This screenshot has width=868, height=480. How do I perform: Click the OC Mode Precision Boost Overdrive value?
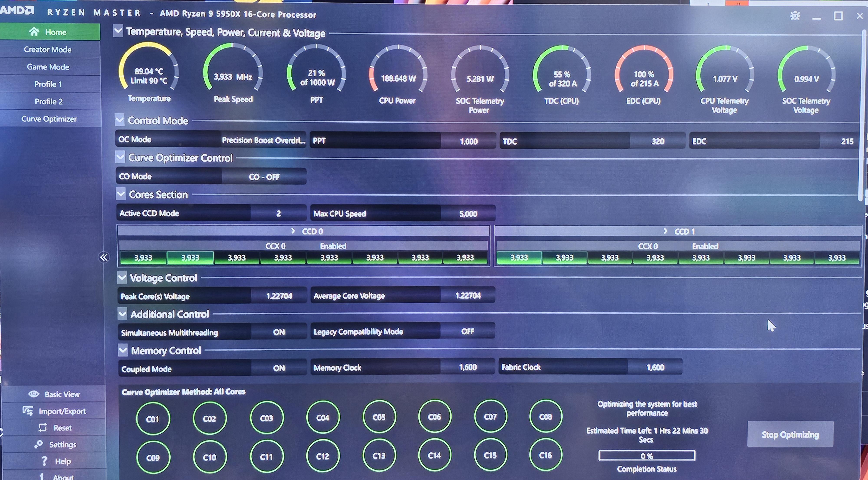pyautogui.click(x=263, y=140)
